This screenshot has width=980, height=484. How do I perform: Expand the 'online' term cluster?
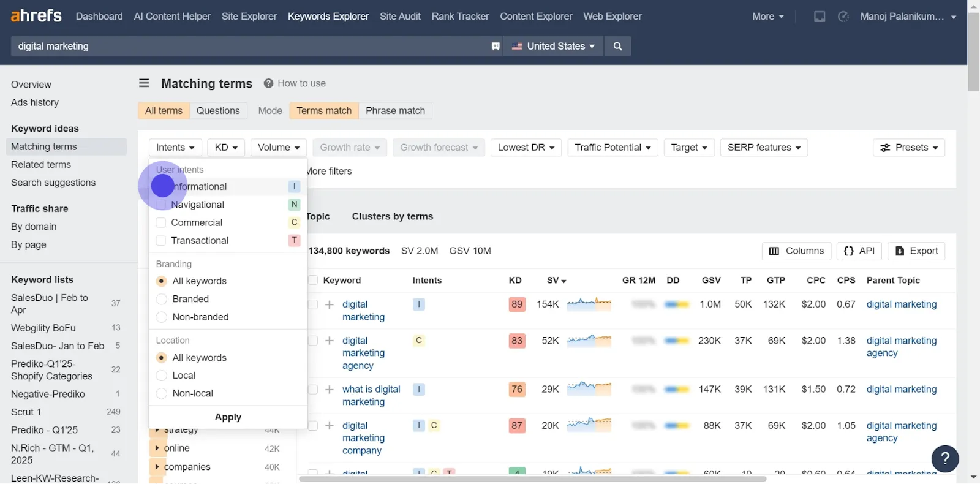coord(157,448)
